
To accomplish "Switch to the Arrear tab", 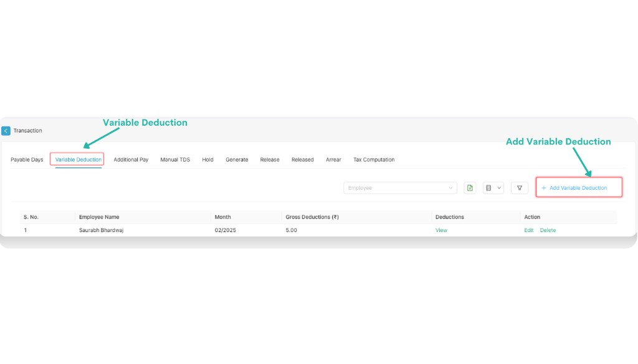I will click(x=333, y=159).
